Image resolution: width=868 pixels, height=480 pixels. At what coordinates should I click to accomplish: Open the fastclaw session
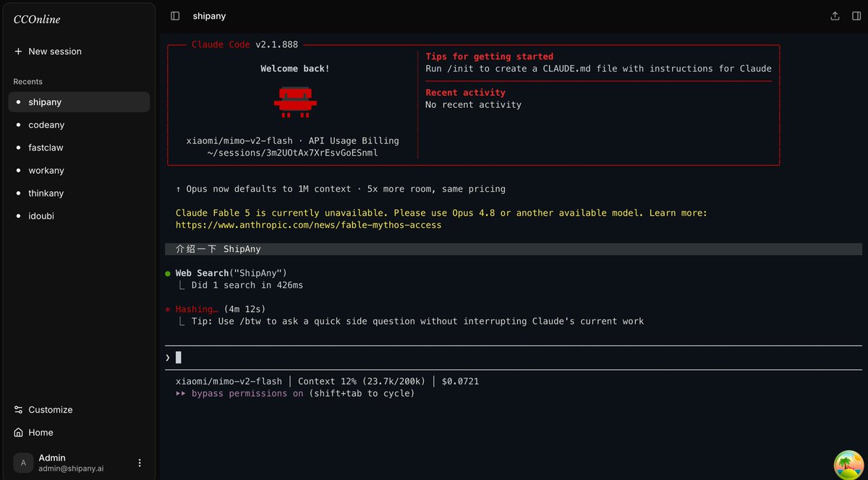pyautogui.click(x=79, y=148)
